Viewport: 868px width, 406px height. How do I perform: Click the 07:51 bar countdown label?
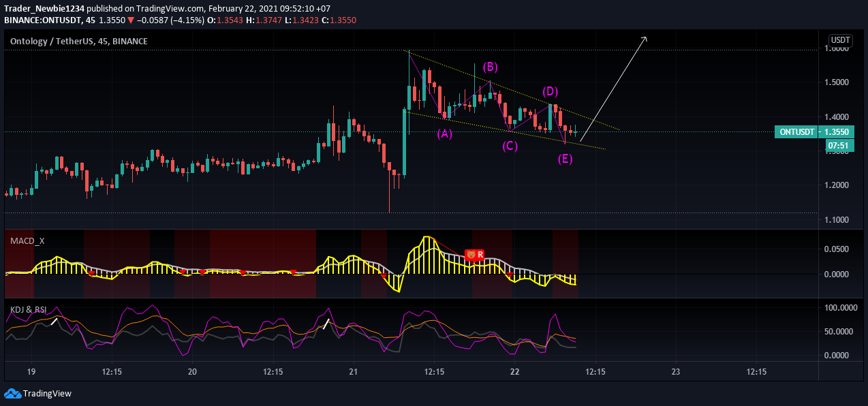tap(840, 145)
